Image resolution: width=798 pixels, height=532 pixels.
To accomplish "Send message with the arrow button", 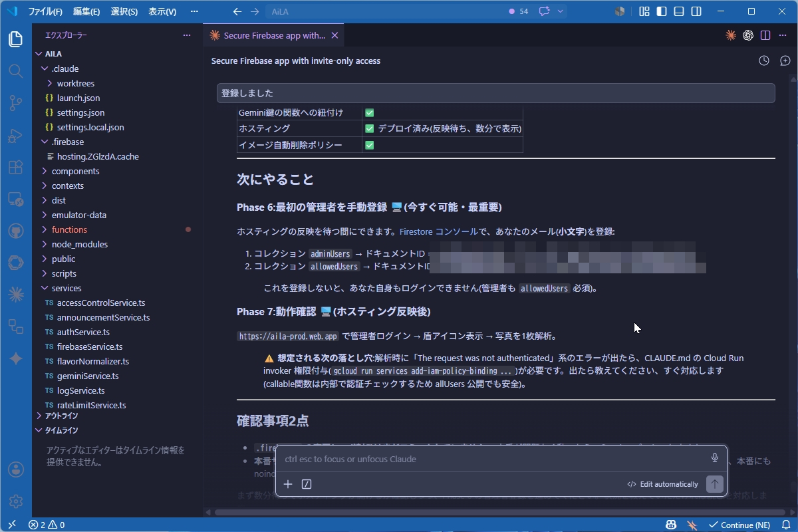I will (715, 484).
